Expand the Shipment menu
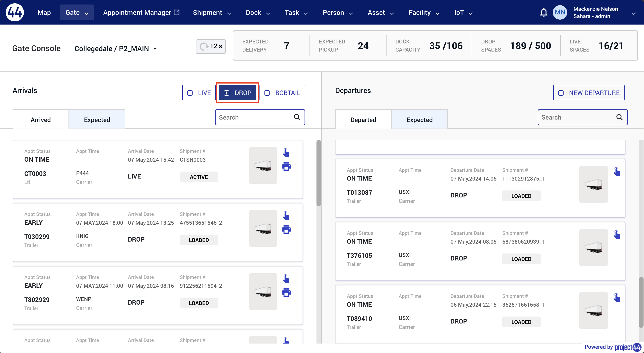The image size is (644, 353). click(212, 12)
